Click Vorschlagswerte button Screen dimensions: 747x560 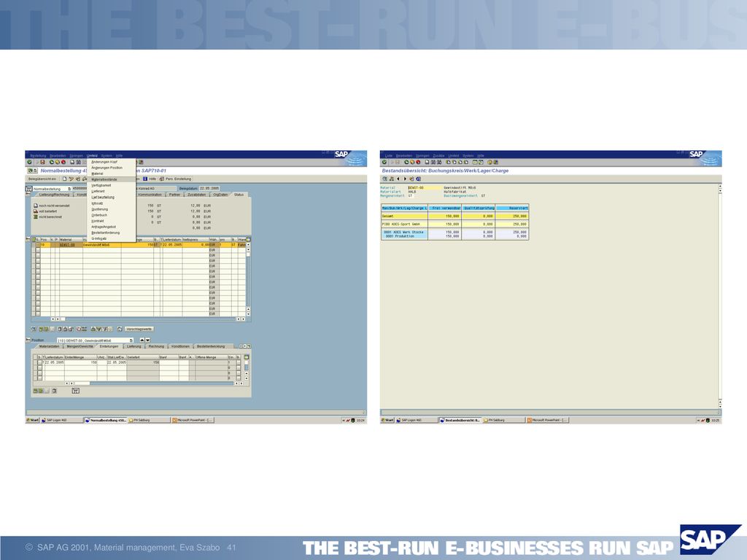pyautogui.click(x=139, y=329)
